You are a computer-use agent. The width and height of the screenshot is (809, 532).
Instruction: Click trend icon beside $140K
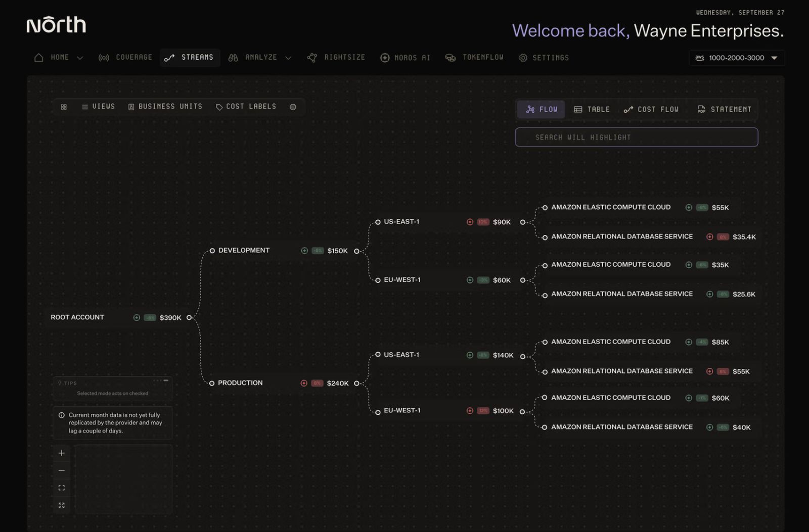click(x=470, y=355)
